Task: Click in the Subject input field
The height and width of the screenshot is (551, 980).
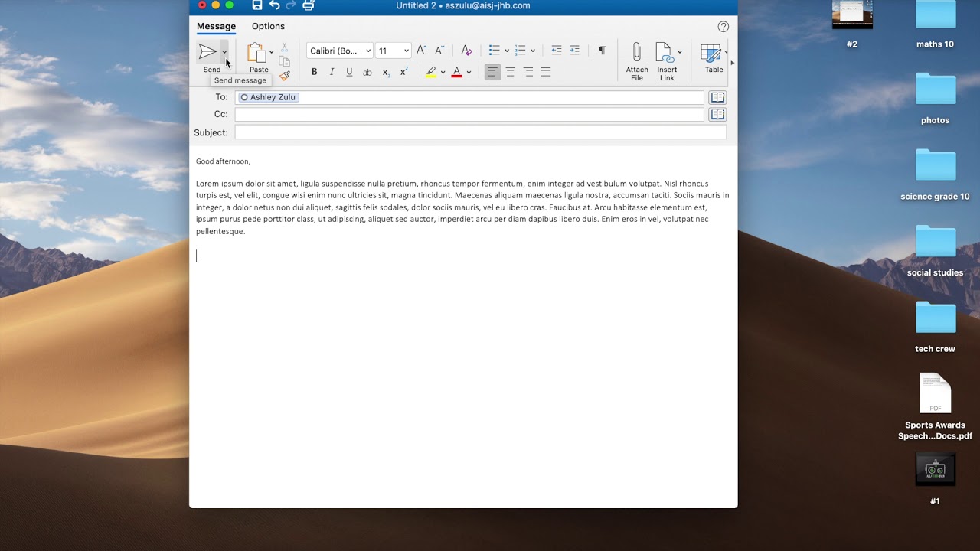Action: pos(481,132)
